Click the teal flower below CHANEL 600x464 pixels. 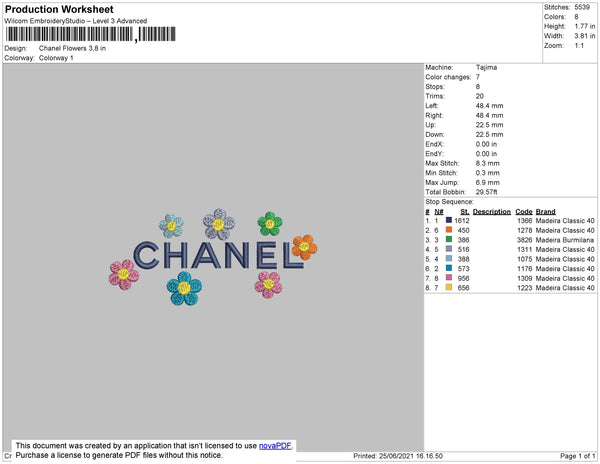pos(184,288)
